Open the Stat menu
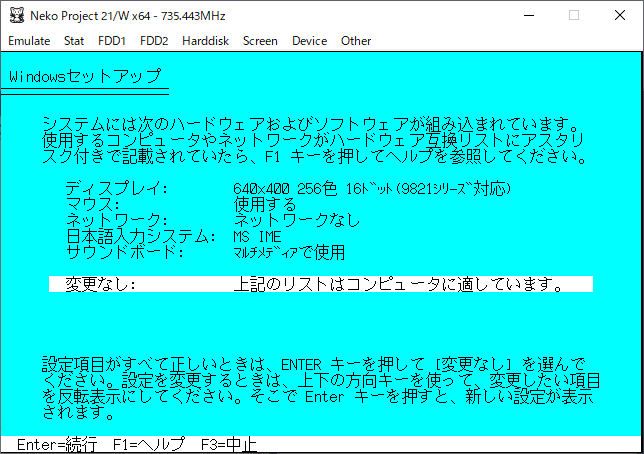This screenshot has height=454, width=644. (74, 41)
